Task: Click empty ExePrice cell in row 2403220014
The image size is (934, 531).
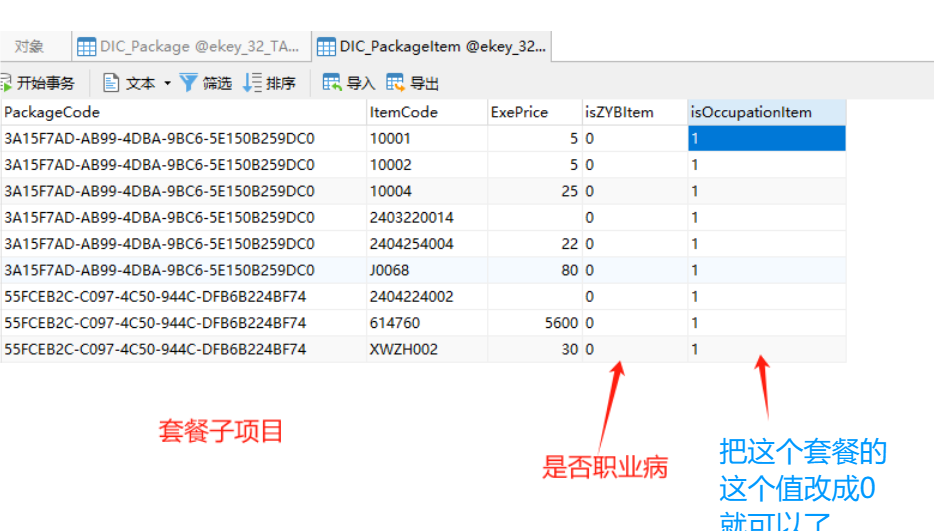Action: 535,218
